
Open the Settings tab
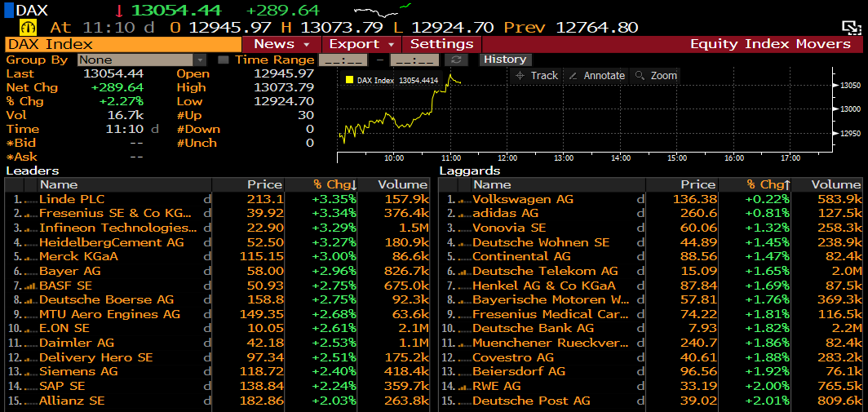(441, 44)
